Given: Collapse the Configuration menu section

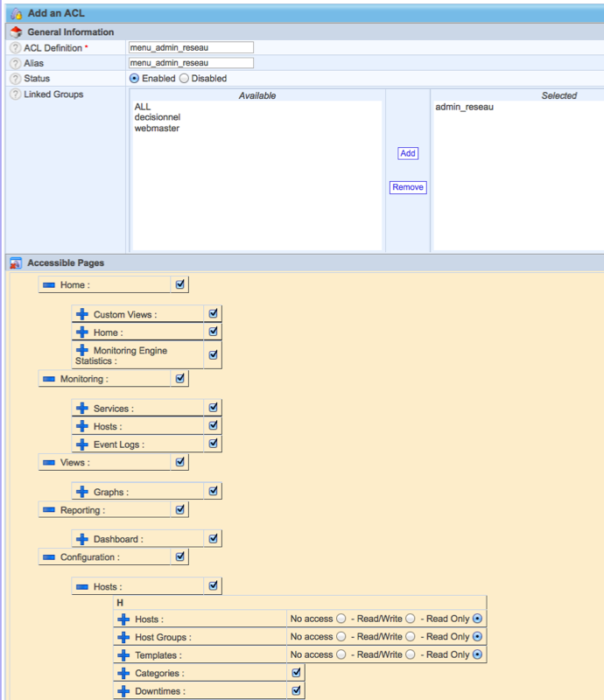Looking at the screenshot, I should (49, 556).
